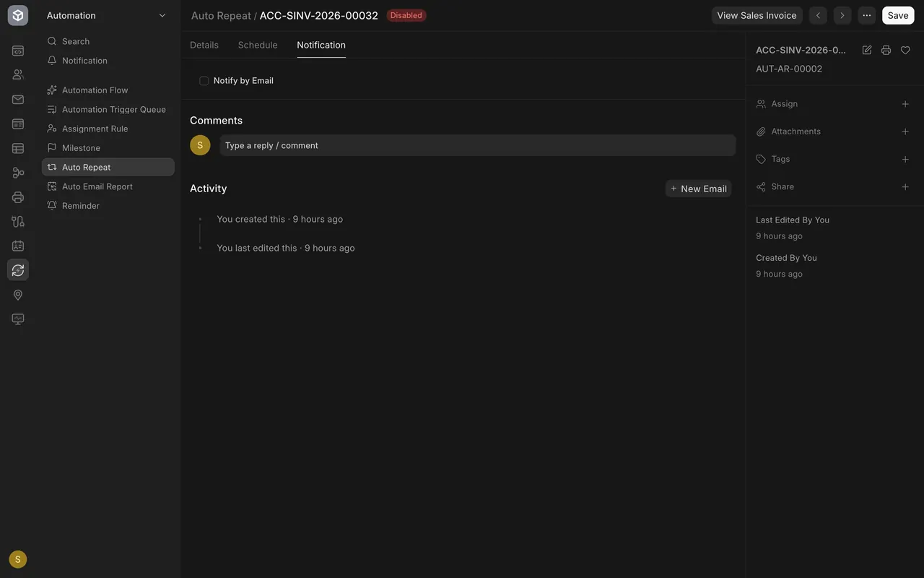Open Milestone in sidebar
Image resolution: width=924 pixels, height=578 pixels.
(108, 148)
